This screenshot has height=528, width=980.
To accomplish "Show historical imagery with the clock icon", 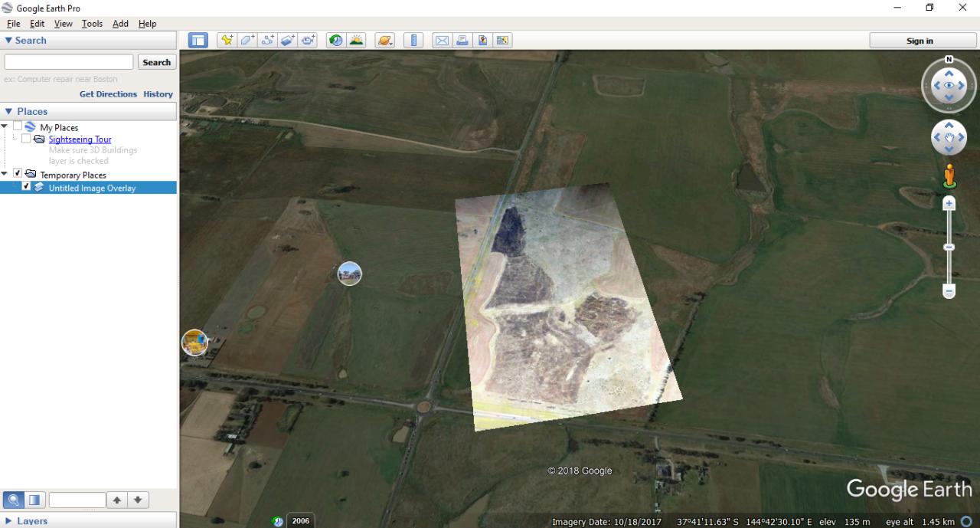I will (335, 41).
